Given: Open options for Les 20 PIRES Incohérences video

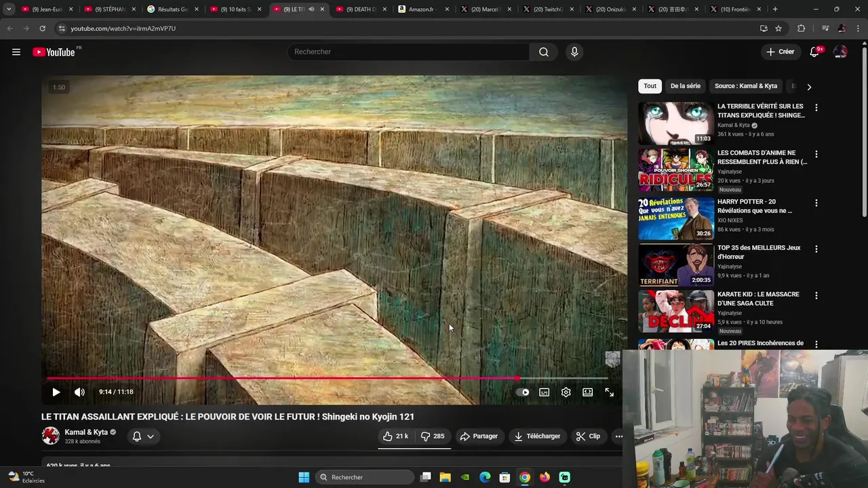Looking at the screenshot, I should coord(816,344).
